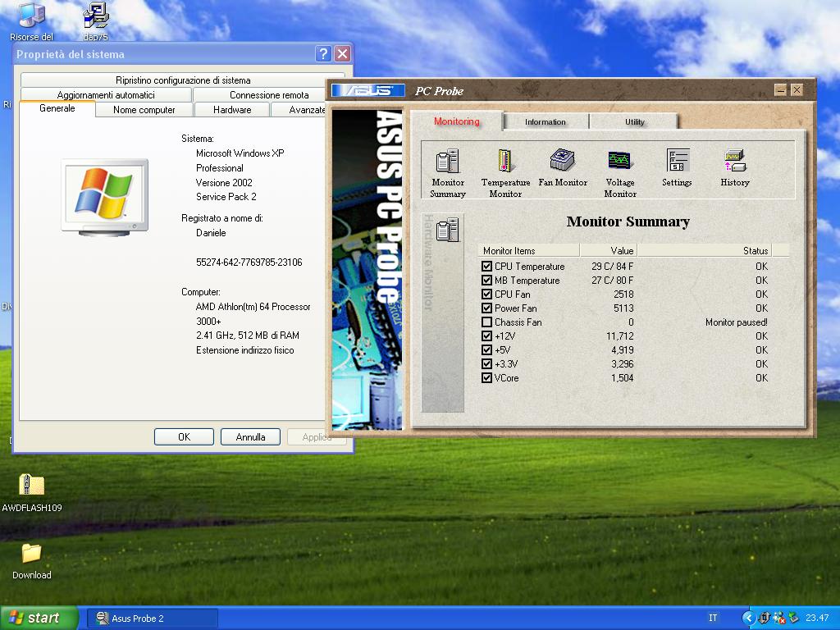Open the Fan Monitor icon
Screen dimensions: 840x630
click(563, 167)
